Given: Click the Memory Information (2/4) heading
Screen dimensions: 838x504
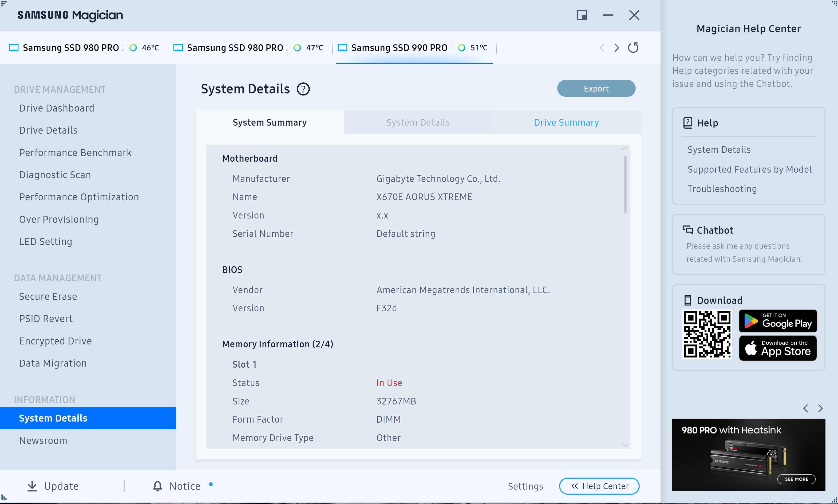Looking at the screenshot, I should (x=278, y=344).
